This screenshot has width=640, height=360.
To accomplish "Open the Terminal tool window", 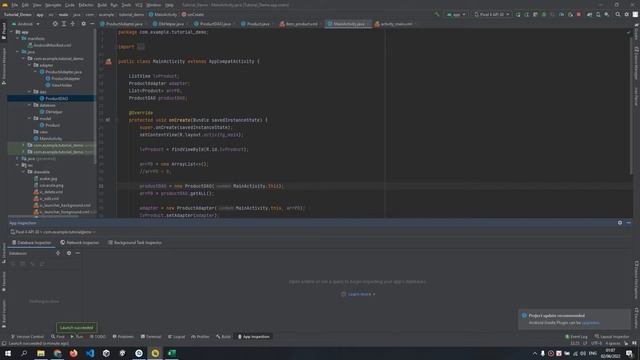I will (151, 337).
